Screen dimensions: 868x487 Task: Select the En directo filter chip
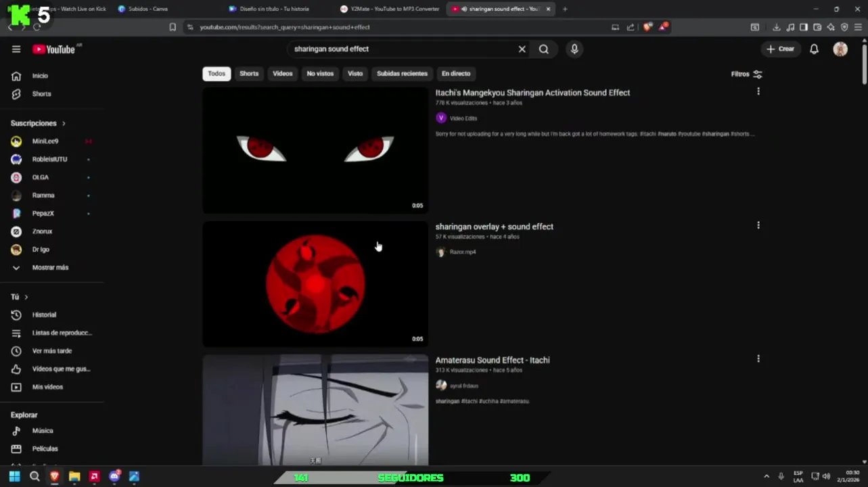456,74
